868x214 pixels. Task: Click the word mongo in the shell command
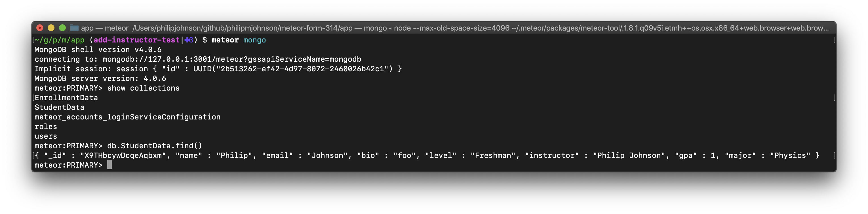pyautogui.click(x=254, y=40)
